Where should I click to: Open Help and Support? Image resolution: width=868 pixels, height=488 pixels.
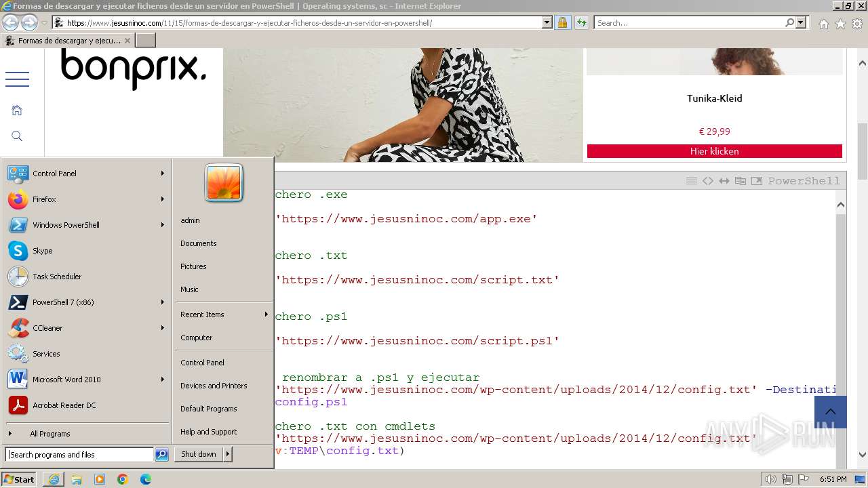208,432
